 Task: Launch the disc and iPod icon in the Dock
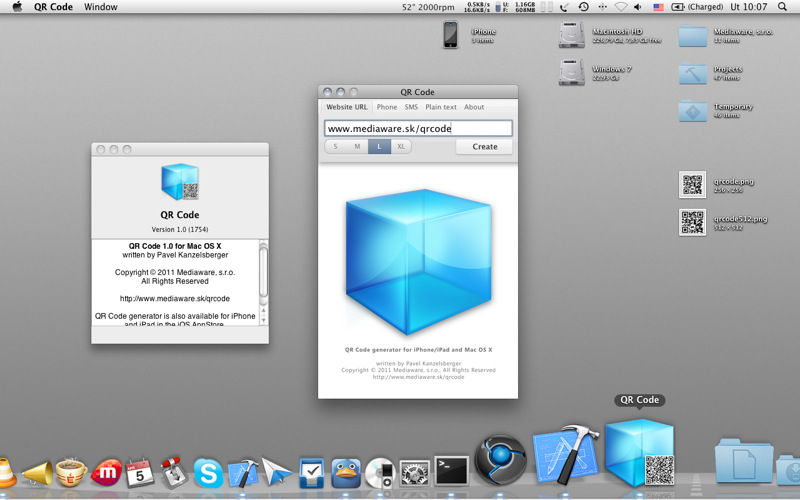tap(380, 473)
